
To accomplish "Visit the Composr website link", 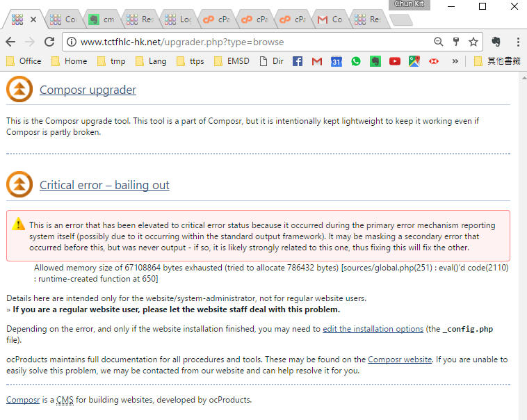I will 400,360.
